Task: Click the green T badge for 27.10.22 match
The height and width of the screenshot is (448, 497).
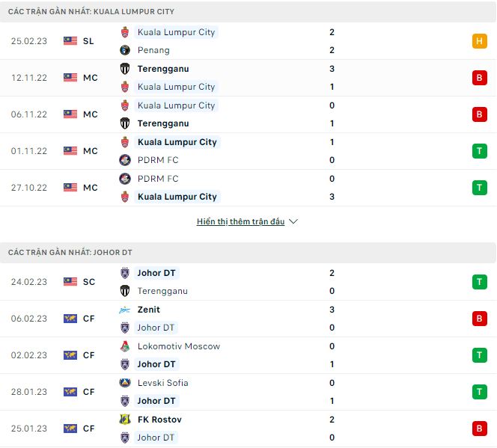Action: (x=480, y=188)
